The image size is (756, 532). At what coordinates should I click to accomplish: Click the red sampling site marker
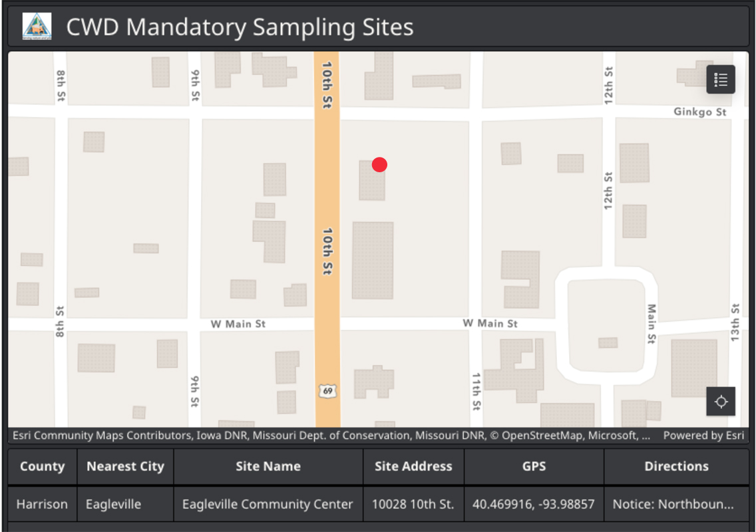coord(379,165)
